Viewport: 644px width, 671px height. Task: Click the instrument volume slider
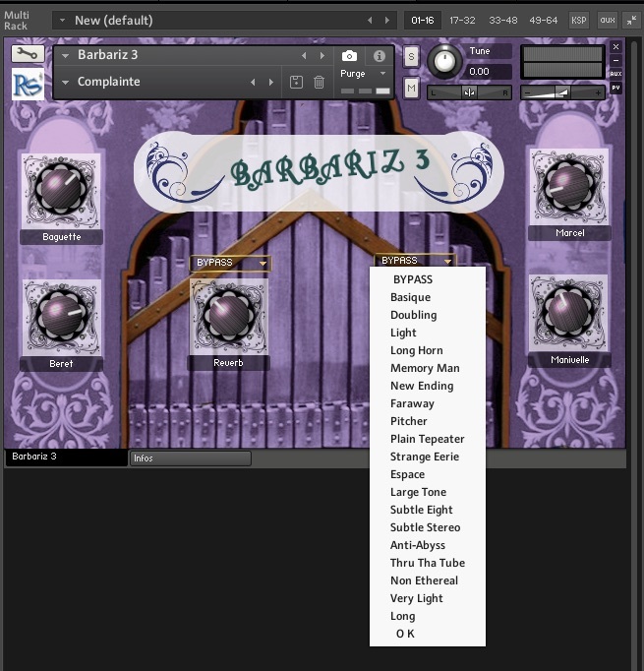(x=562, y=92)
